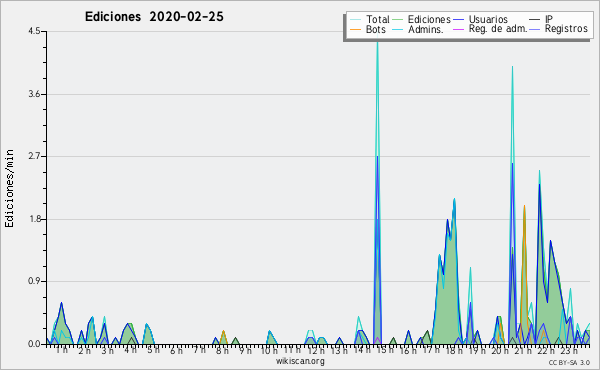Click the 'Usuarios' legend entry
600x370 pixels.
pyautogui.click(x=488, y=19)
